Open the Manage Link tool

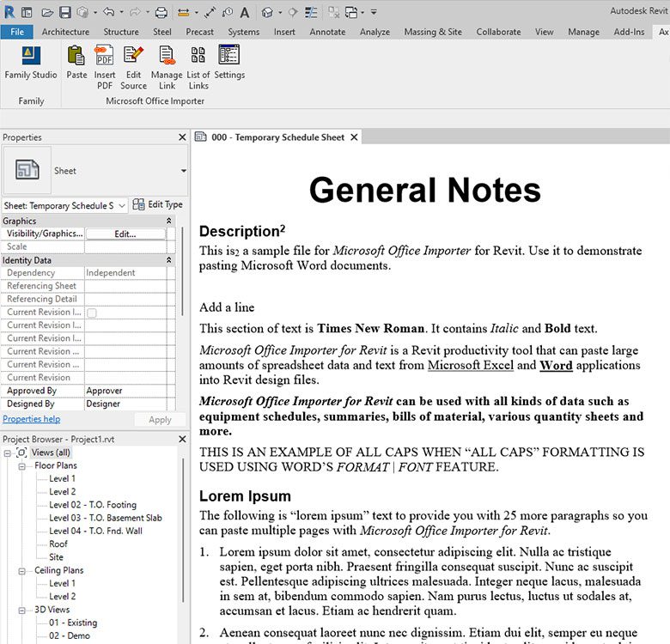coord(167,68)
